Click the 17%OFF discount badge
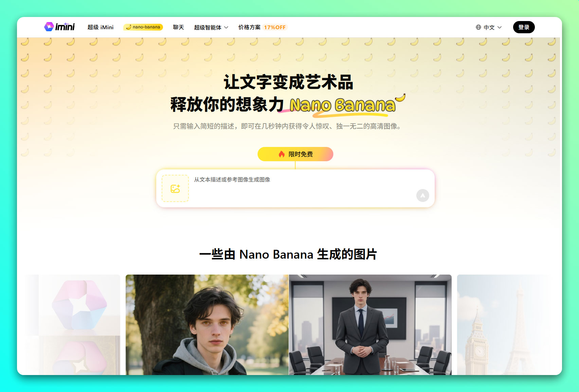 pos(275,27)
